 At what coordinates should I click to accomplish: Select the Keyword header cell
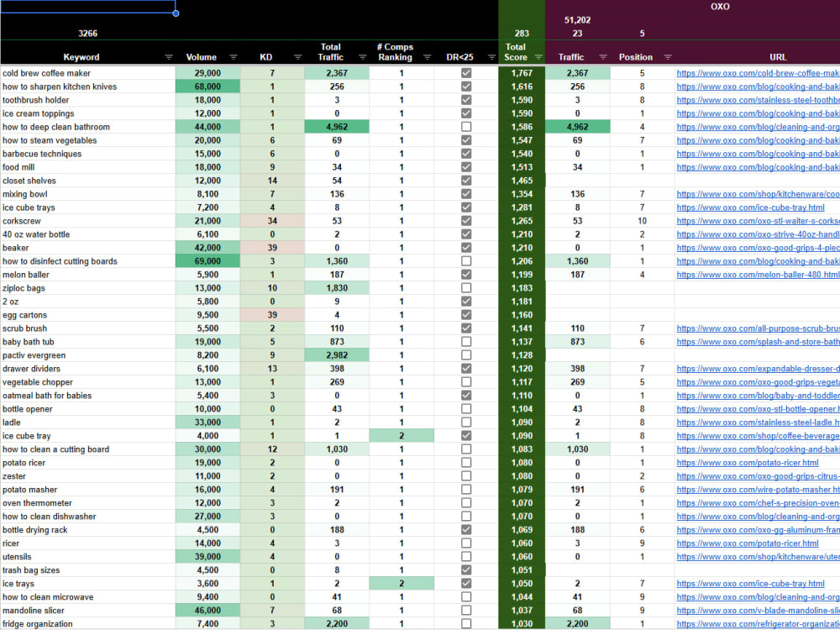tap(88, 52)
